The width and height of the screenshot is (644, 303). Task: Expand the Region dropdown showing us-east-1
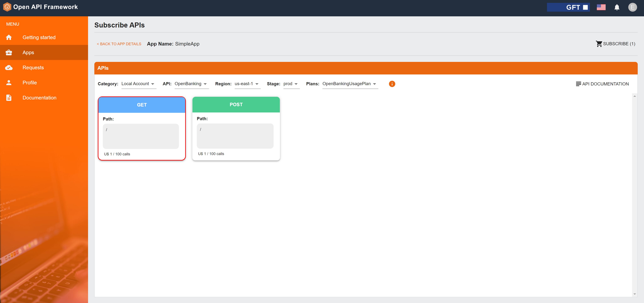pyautogui.click(x=247, y=84)
